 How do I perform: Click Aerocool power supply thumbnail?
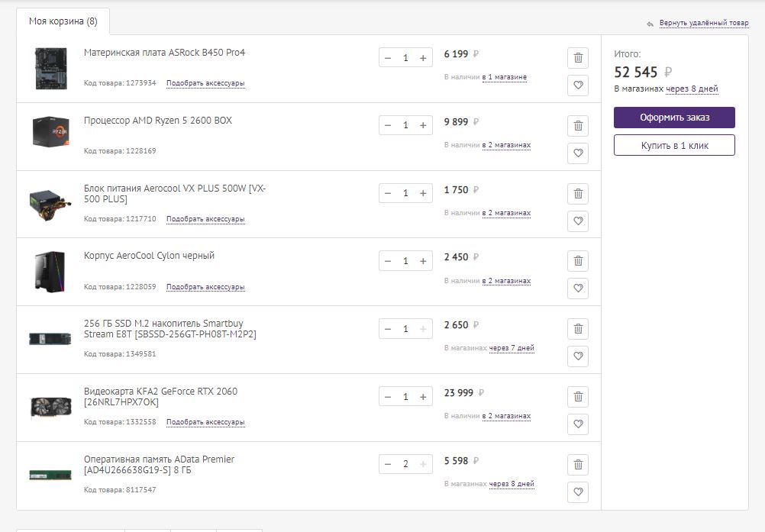click(x=50, y=205)
